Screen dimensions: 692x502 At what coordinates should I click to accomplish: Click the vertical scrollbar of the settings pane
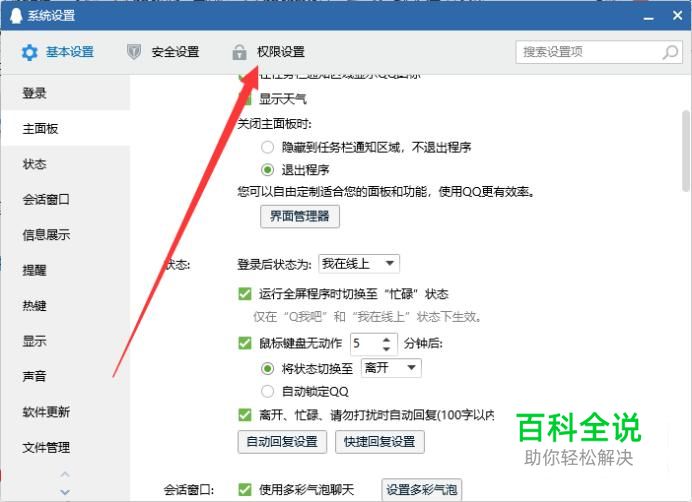tap(686, 151)
